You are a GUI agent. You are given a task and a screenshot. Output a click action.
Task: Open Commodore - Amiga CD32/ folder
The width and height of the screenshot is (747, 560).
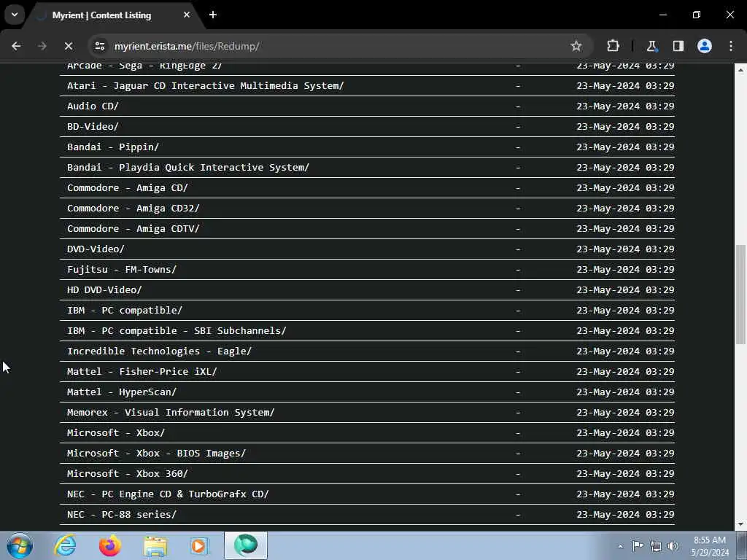click(x=133, y=208)
